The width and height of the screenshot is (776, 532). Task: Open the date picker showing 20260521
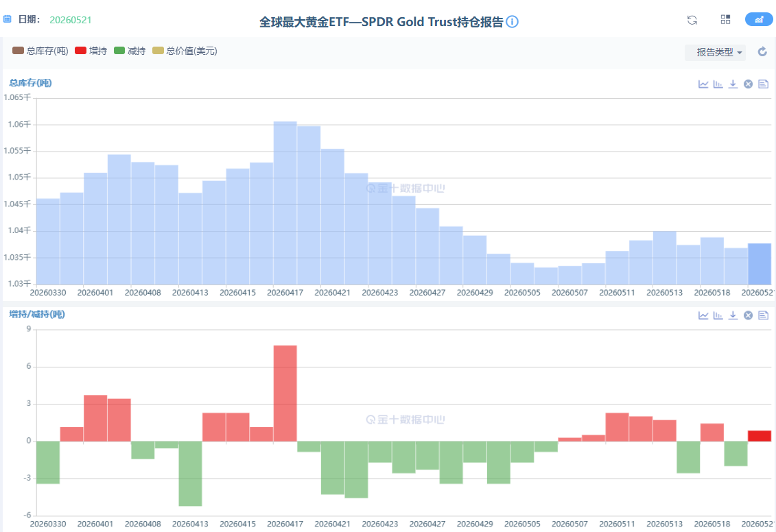tap(70, 20)
